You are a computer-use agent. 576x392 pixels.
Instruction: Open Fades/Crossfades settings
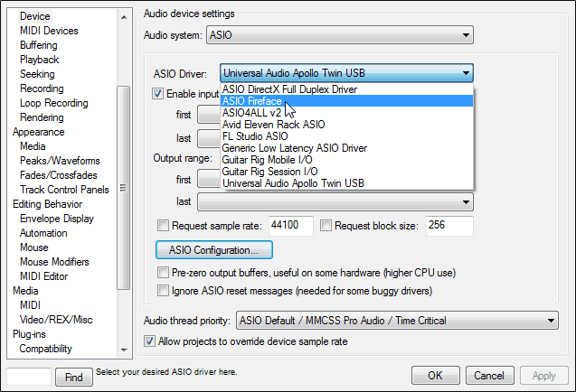pyautogui.click(x=59, y=175)
